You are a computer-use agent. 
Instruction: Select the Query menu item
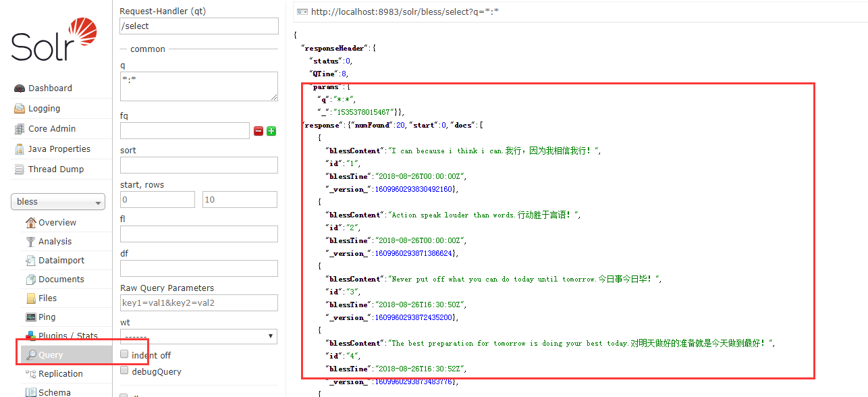pyautogui.click(x=66, y=354)
